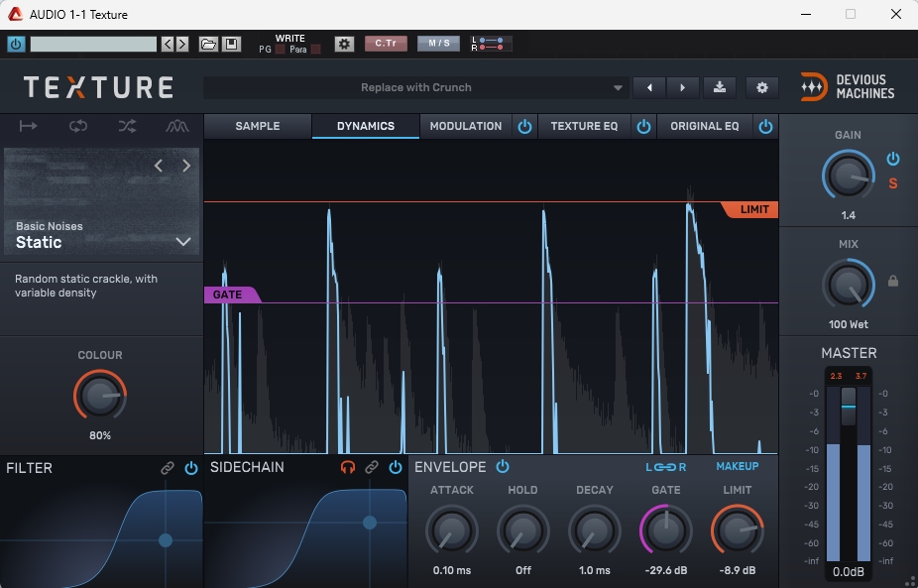Click the COLOUR knob
This screenshot has height=588, width=918.
pos(100,396)
